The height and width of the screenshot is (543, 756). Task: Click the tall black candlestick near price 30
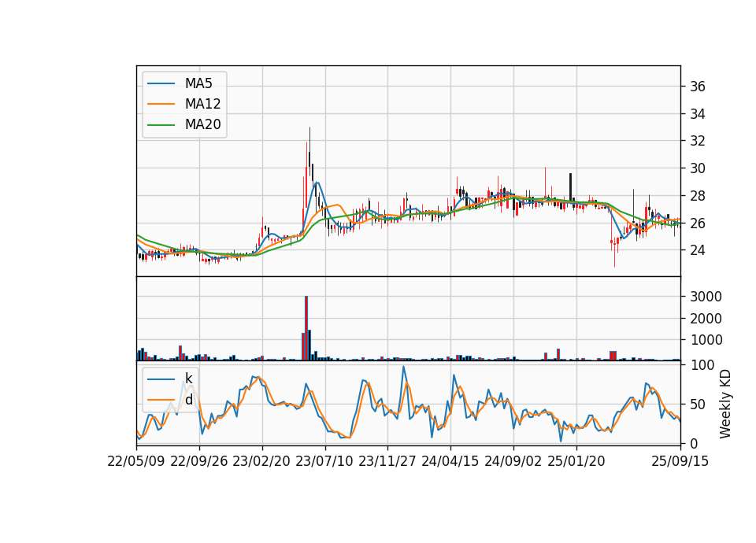[x=570, y=187]
